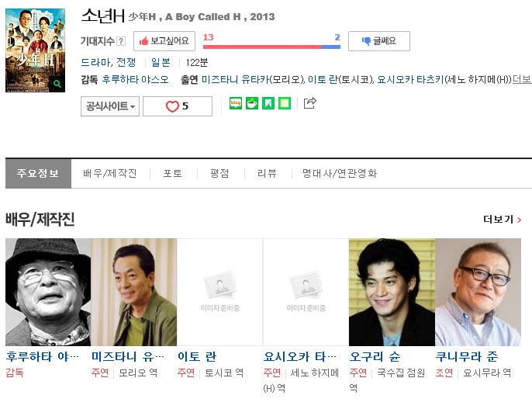Expand cast list with 더보기 link near 출연

click(x=522, y=79)
